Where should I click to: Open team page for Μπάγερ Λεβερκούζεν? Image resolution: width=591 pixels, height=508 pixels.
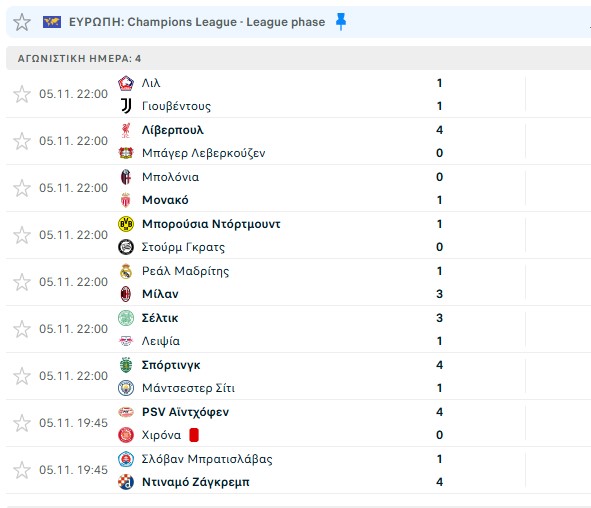pyautogui.click(x=204, y=153)
